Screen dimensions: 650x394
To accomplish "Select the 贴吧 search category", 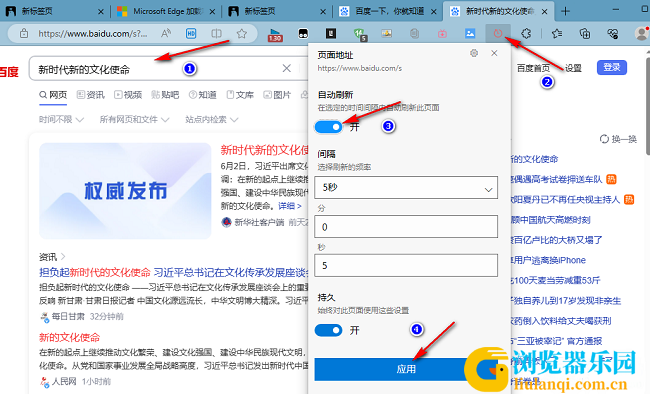I will coord(165,95).
